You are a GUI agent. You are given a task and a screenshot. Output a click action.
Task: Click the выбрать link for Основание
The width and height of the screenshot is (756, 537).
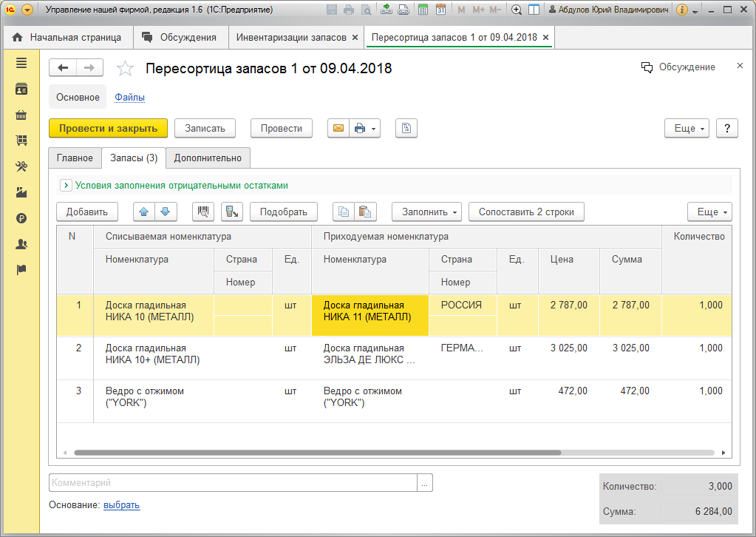[121, 505]
